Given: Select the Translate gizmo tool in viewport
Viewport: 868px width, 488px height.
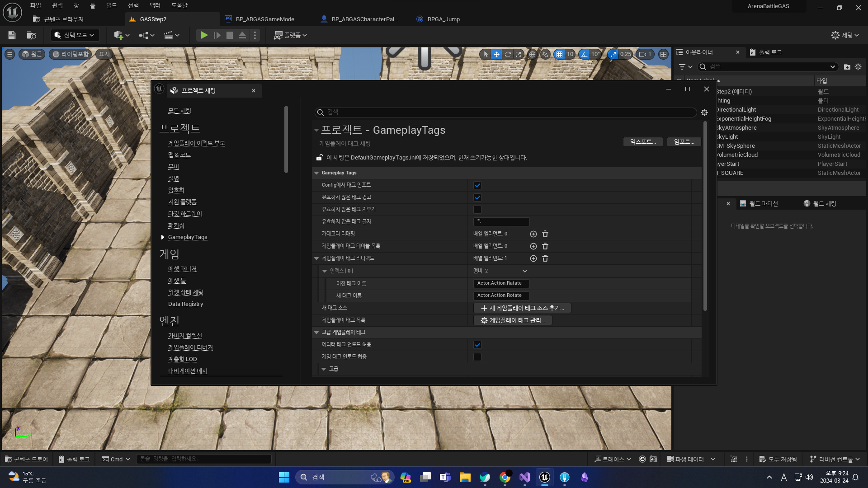Looking at the screenshot, I should click(496, 54).
